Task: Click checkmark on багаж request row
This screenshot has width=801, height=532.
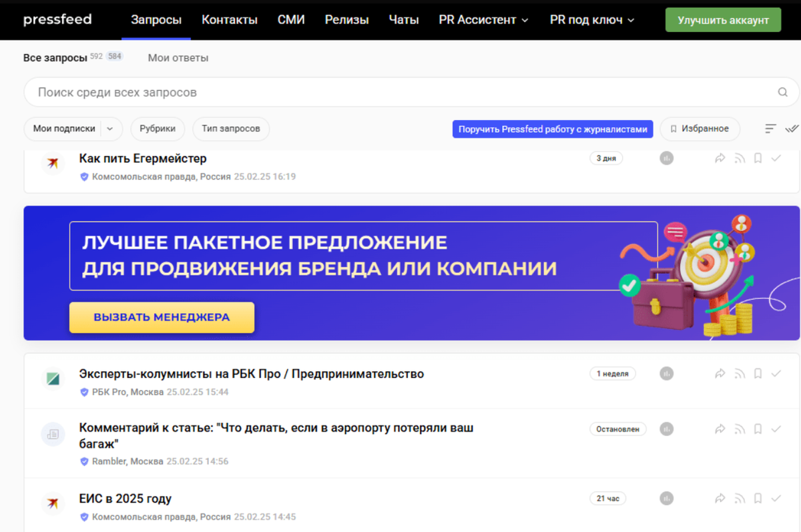Action: [776, 429]
